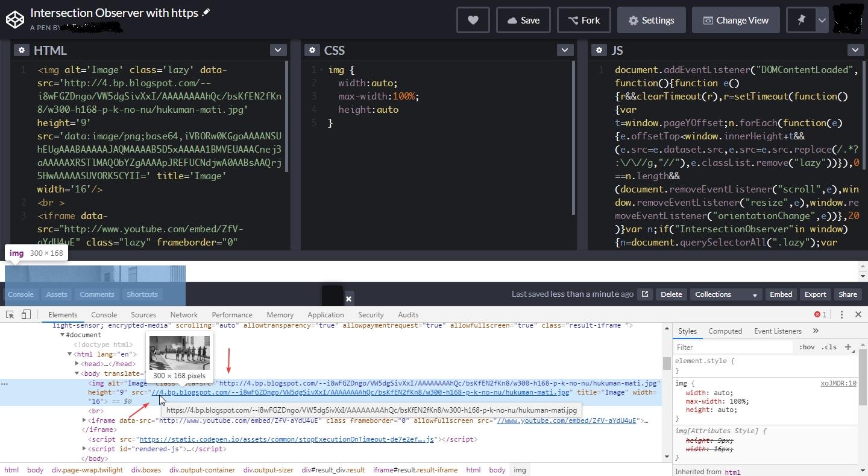The width and height of the screenshot is (868, 476).
Task: Open the DevTools three-dot customize menu
Action: click(841, 315)
